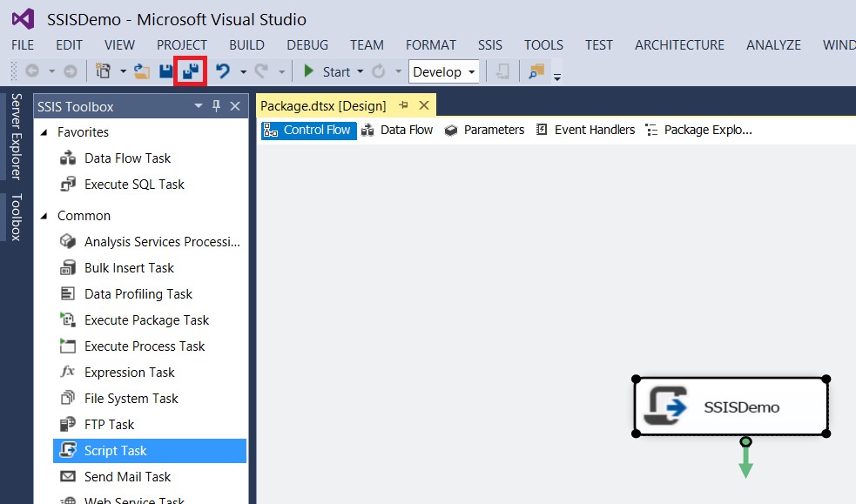Open the Navigate Backward dropdown arrow
Image resolution: width=856 pixels, height=504 pixels.
coord(51,71)
